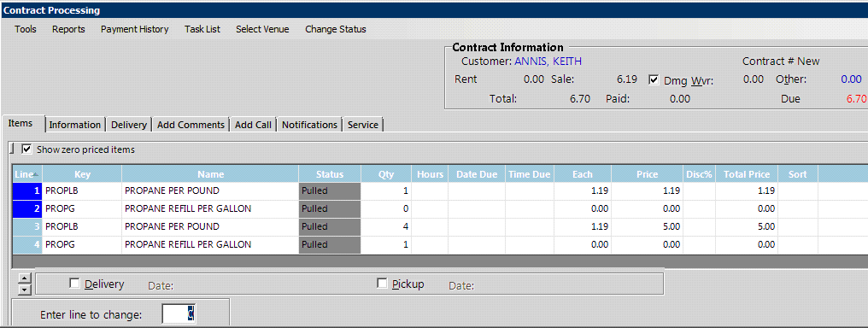Click the Pulled status in line 4
The height and width of the screenshot is (328, 868).
[x=330, y=244]
